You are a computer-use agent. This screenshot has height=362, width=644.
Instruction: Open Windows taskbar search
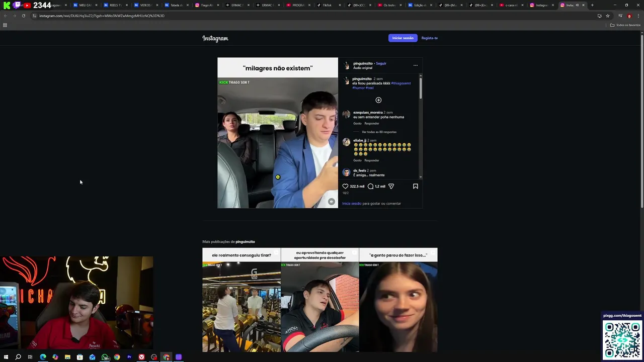[x=18, y=357]
